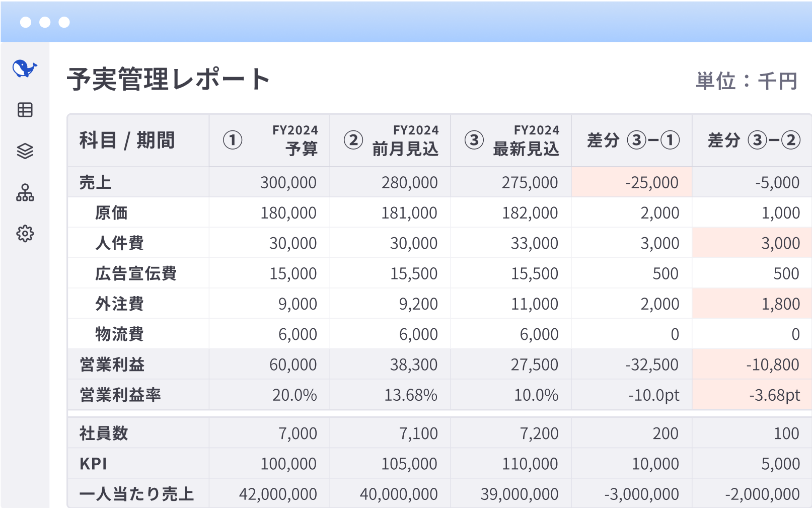Select the 売上 row label
Image resolution: width=812 pixels, height=508 pixels.
click(95, 182)
